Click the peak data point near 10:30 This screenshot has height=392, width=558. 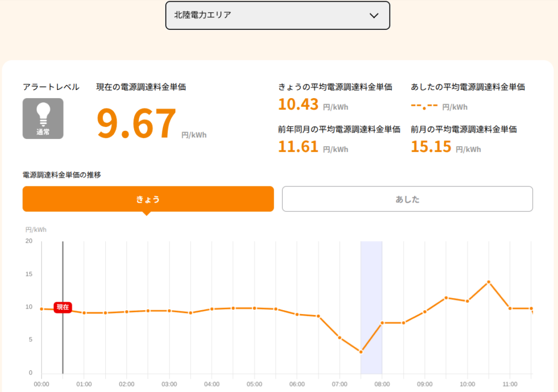489,282
